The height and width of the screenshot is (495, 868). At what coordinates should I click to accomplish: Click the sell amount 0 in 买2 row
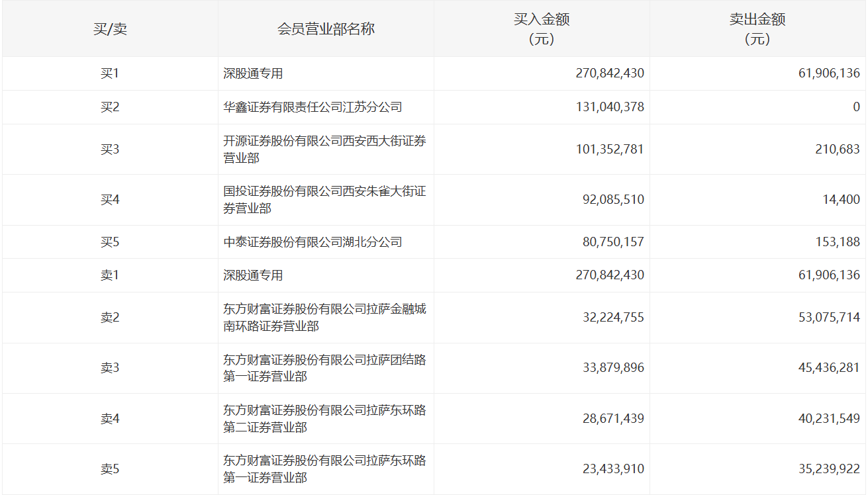pyautogui.click(x=857, y=107)
